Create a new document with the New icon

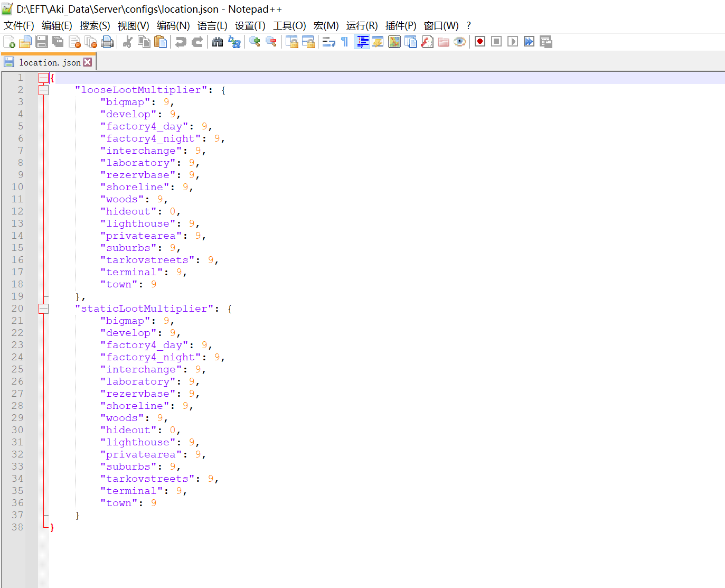tap(9, 42)
